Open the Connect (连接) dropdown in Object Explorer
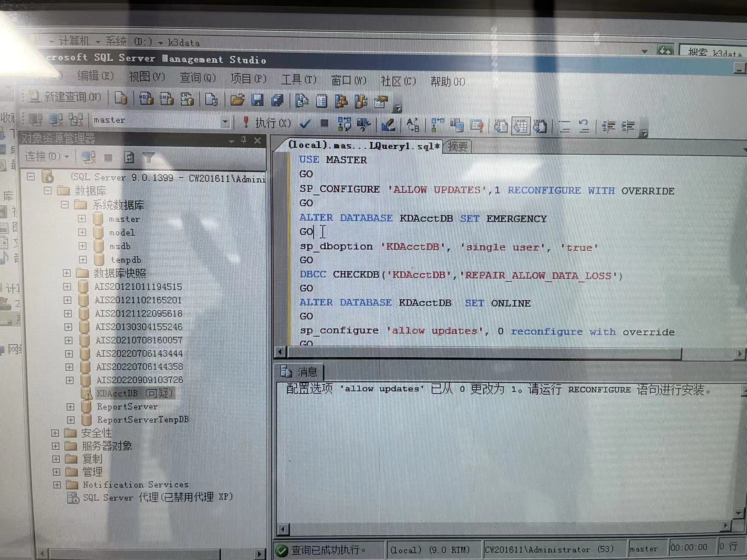The image size is (747, 560). pos(47,156)
